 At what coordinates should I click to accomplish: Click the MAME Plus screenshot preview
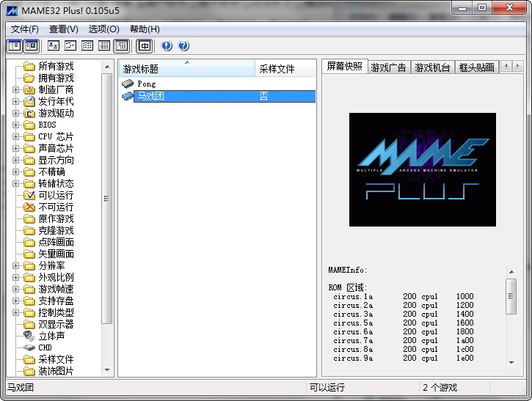click(x=423, y=169)
